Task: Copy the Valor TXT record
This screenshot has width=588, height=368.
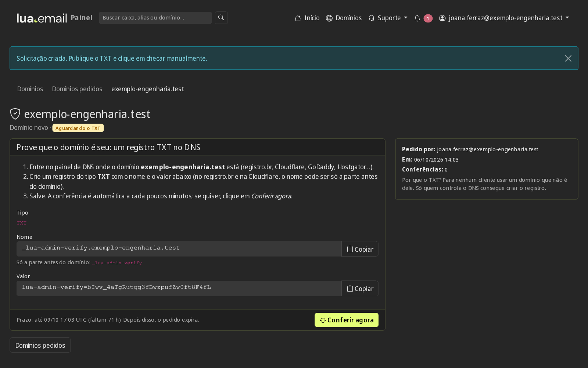Action: pos(360,289)
